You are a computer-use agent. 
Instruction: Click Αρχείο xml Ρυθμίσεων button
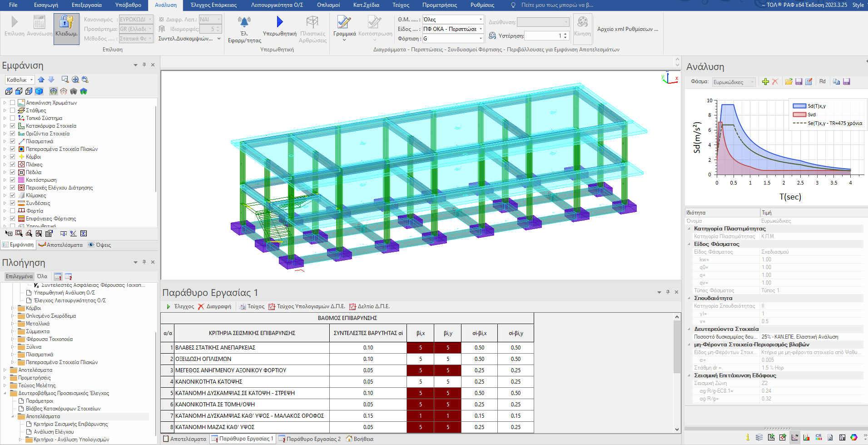tap(627, 29)
